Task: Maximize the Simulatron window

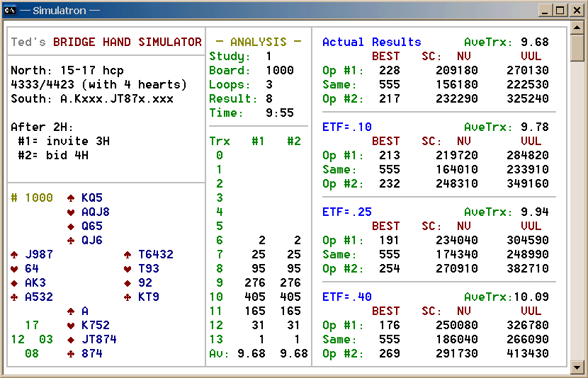Action: [560, 10]
